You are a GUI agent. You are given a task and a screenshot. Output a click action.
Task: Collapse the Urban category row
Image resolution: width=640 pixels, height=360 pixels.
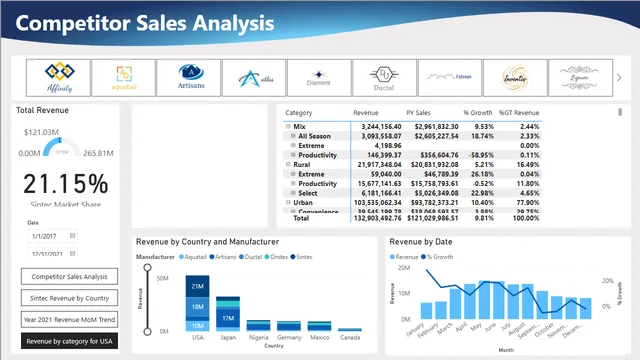(288, 202)
